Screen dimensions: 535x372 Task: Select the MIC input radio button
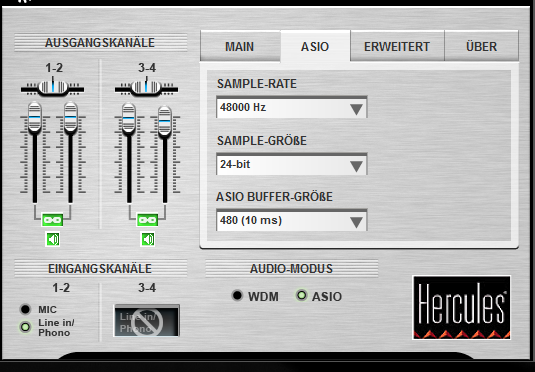(x=25, y=309)
